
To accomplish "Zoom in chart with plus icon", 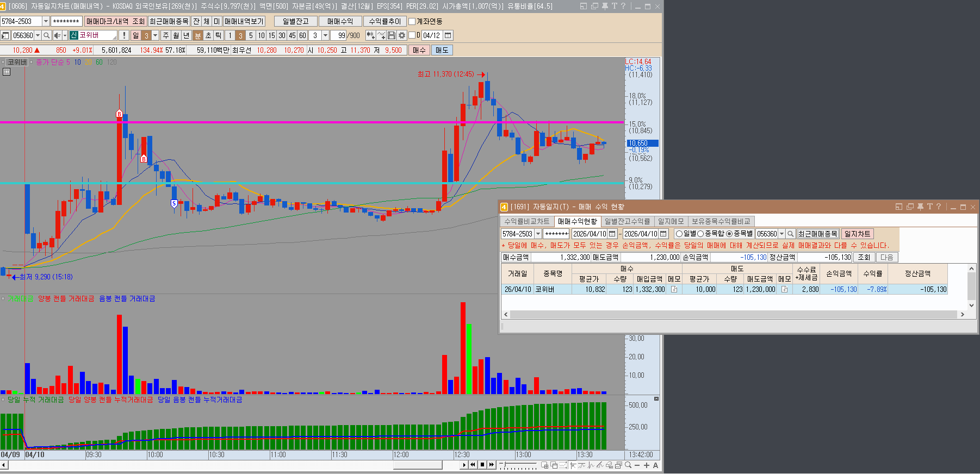I will tap(647, 465).
